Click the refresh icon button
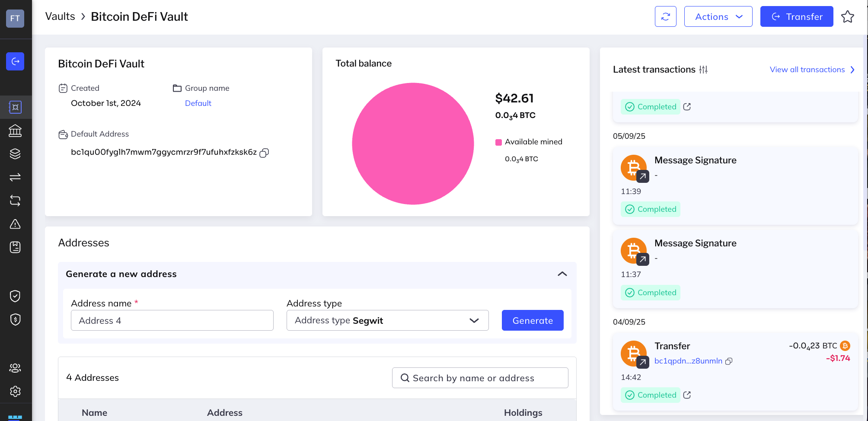 coord(665,17)
